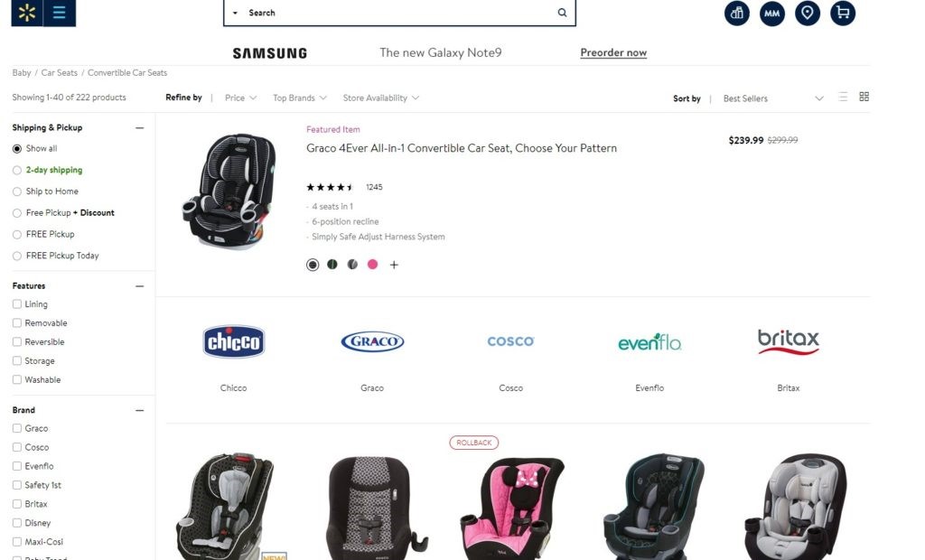The image size is (925, 560).
Task: Click the search magnifier icon
Action: (x=562, y=13)
